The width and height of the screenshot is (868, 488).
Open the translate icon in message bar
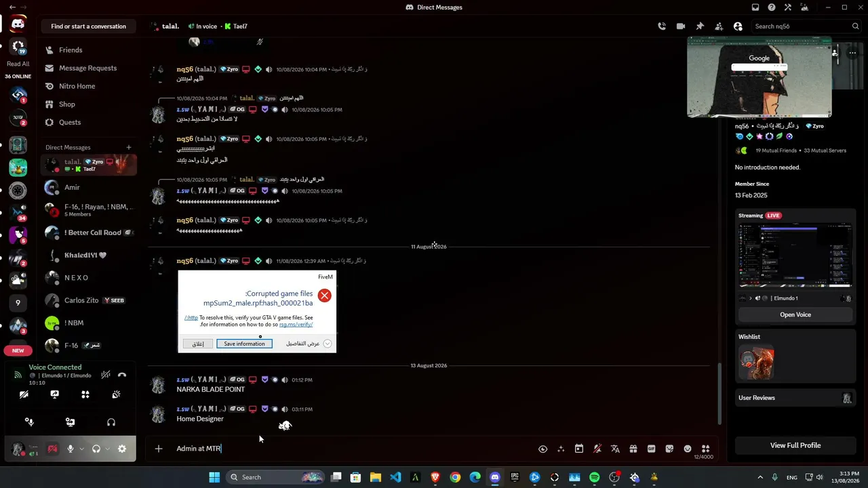coord(615,449)
